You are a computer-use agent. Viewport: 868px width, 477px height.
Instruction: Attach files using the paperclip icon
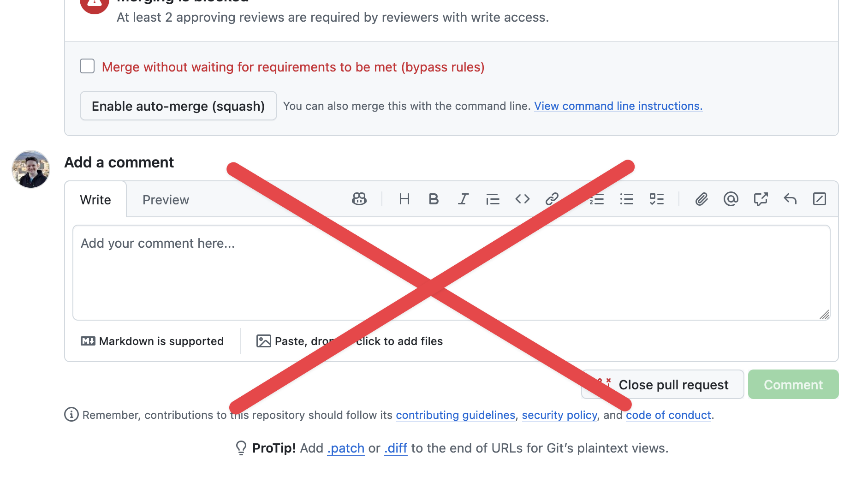702,199
